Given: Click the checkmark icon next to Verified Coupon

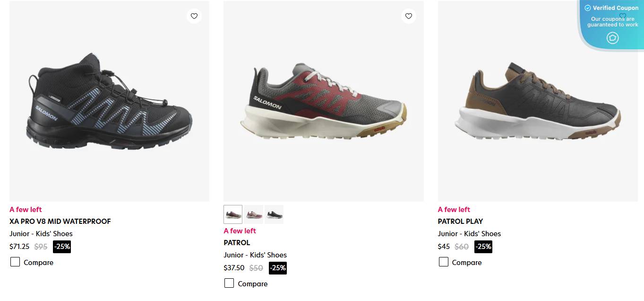Looking at the screenshot, I should tap(587, 8).
